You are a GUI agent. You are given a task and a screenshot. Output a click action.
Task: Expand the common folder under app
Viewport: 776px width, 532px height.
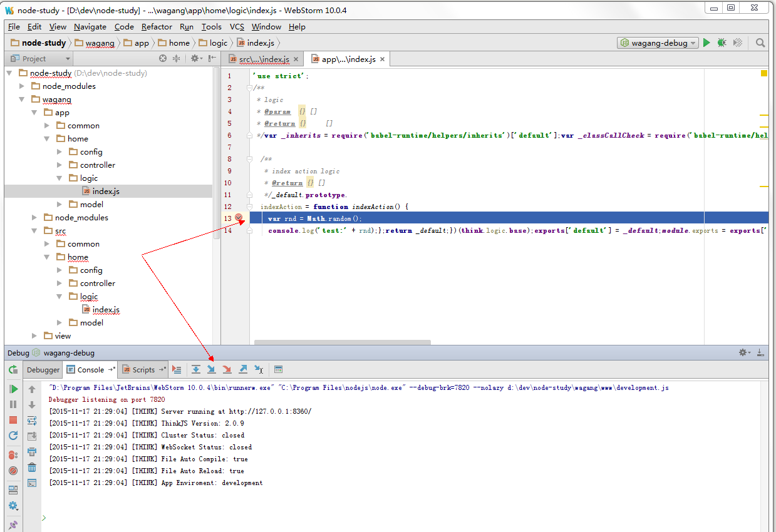pos(47,125)
